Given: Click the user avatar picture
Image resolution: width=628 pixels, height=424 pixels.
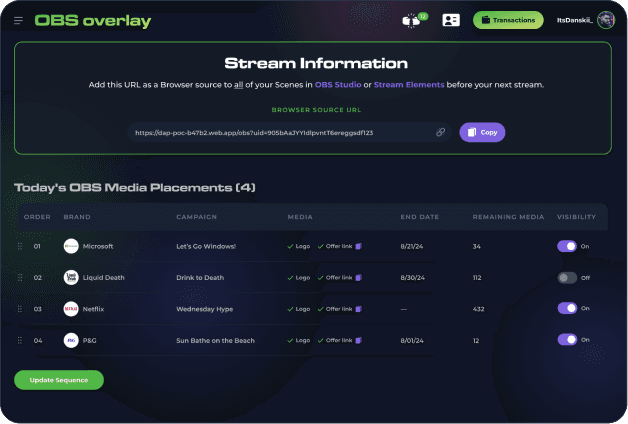Looking at the screenshot, I should point(606,20).
